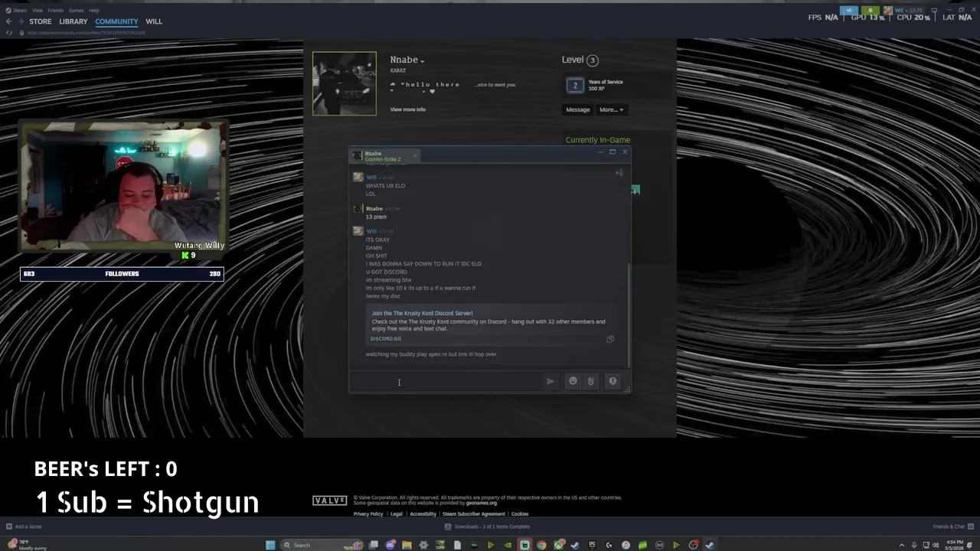980x551 pixels.
Task: Open the Steam Subscriber Agreement link
Action: [x=473, y=514]
